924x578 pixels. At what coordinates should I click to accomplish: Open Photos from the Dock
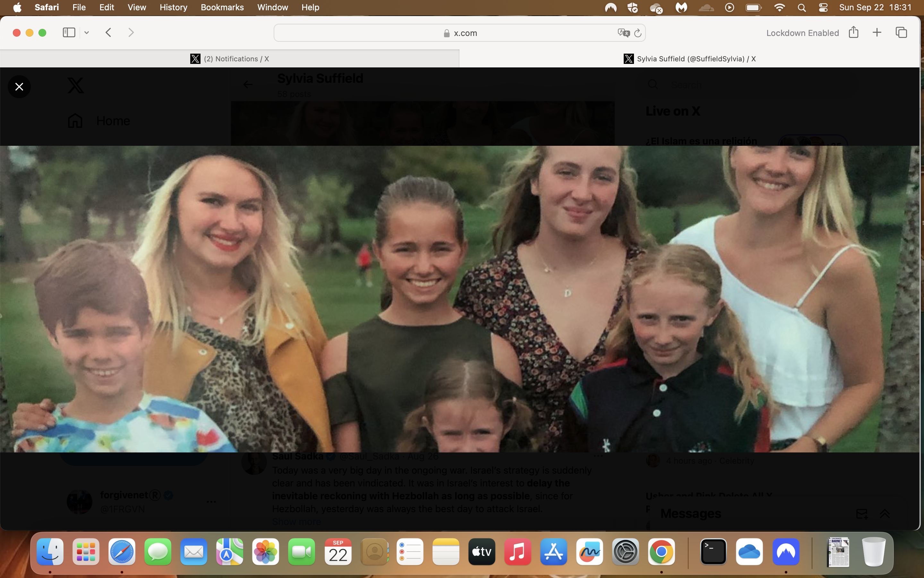(266, 552)
